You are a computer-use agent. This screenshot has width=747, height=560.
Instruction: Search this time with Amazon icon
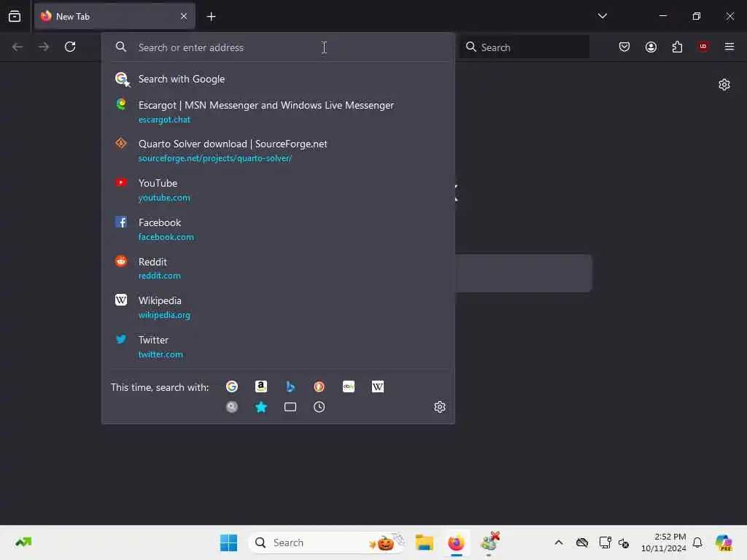(x=261, y=386)
